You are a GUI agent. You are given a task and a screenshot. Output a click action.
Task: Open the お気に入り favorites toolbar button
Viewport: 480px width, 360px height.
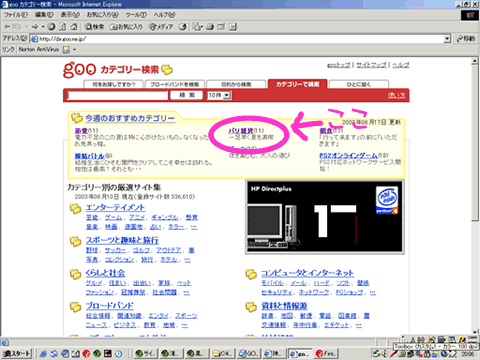point(126,27)
